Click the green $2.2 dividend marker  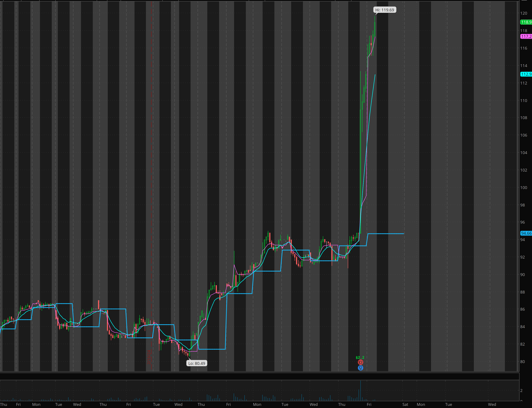point(360,358)
